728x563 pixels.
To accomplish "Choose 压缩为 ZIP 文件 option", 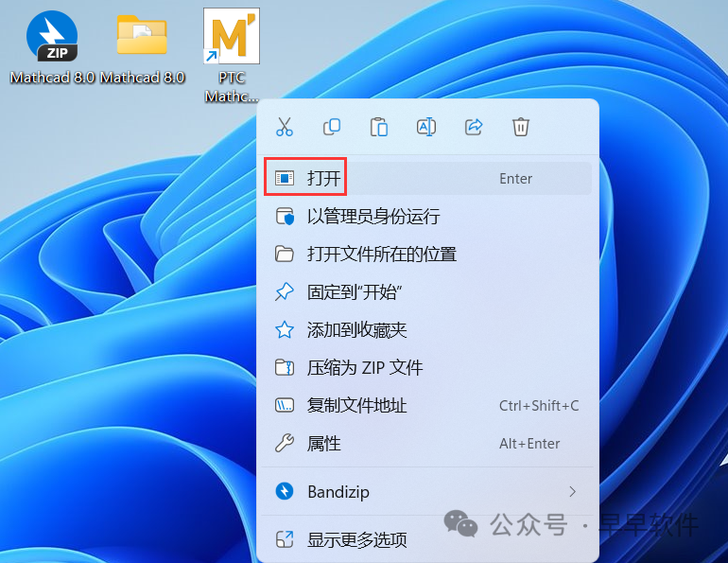I will (x=427, y=368).
